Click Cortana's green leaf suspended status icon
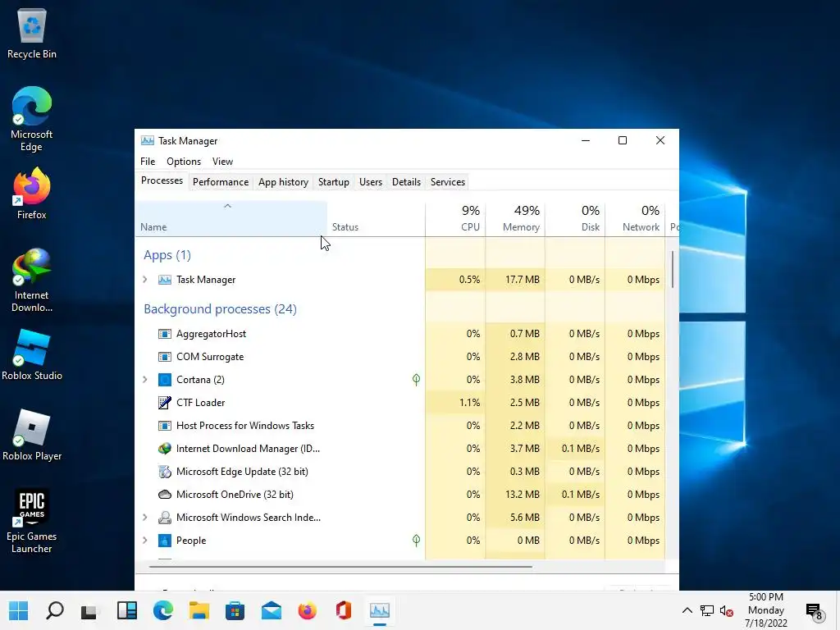The width and height of the screenshot is (840, 630). tap(416, 380)
